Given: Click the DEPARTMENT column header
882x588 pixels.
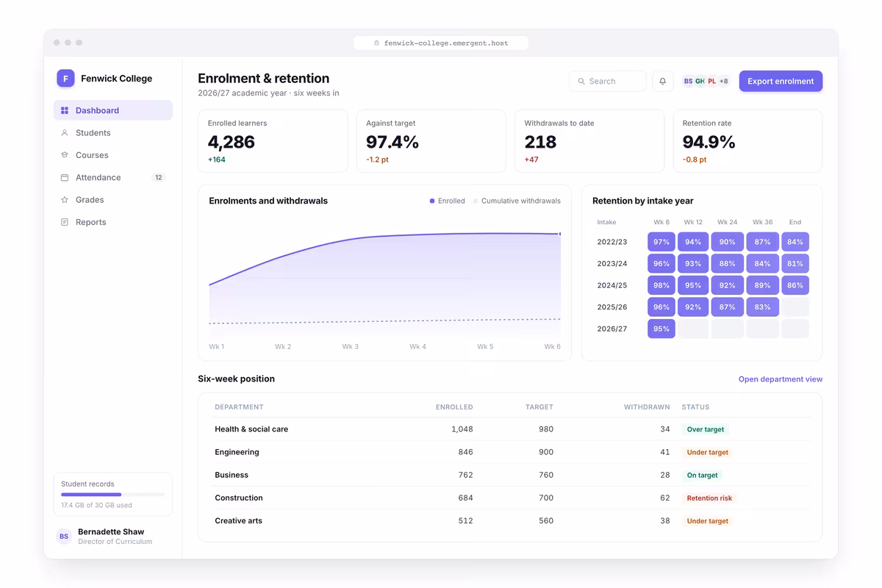Looking at the screenshot, I should [239, 407].
